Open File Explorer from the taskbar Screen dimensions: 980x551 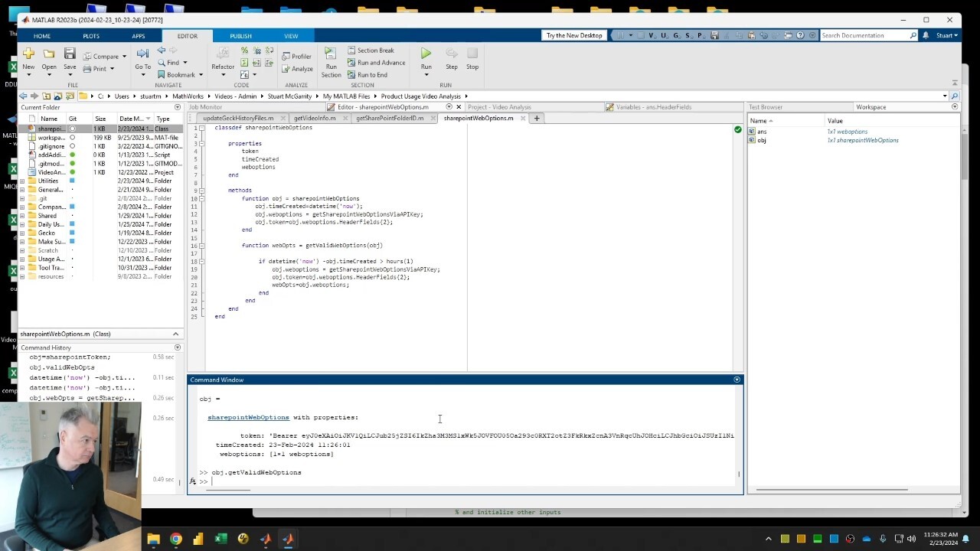point(153,539)
